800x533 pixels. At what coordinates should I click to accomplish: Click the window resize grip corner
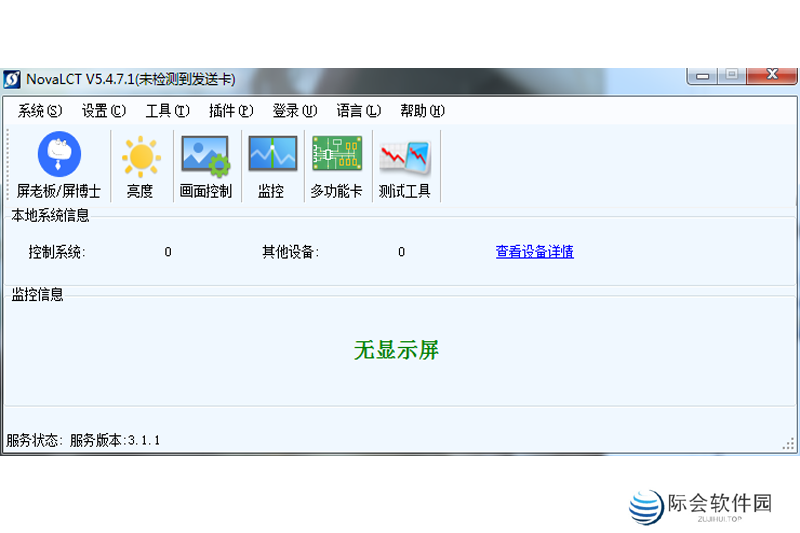tap(788, 444)
